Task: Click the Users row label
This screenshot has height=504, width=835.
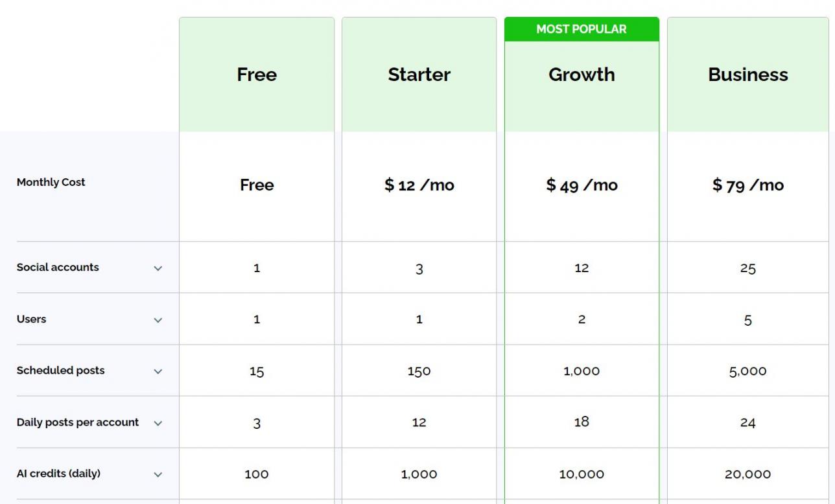Action: click(31, 319)
